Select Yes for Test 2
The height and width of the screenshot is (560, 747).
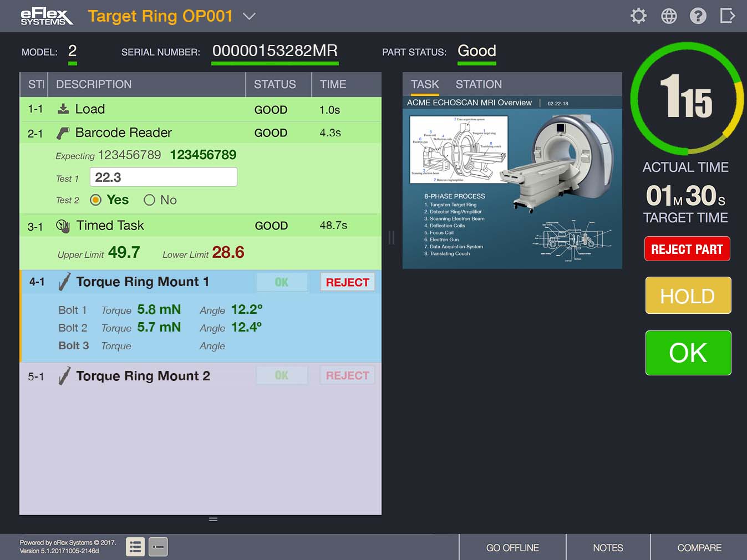coord(96,200)
